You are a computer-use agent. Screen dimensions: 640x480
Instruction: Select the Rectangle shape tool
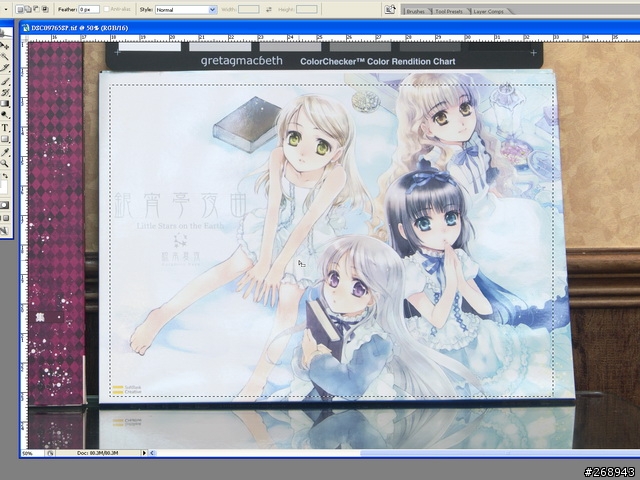5,140
